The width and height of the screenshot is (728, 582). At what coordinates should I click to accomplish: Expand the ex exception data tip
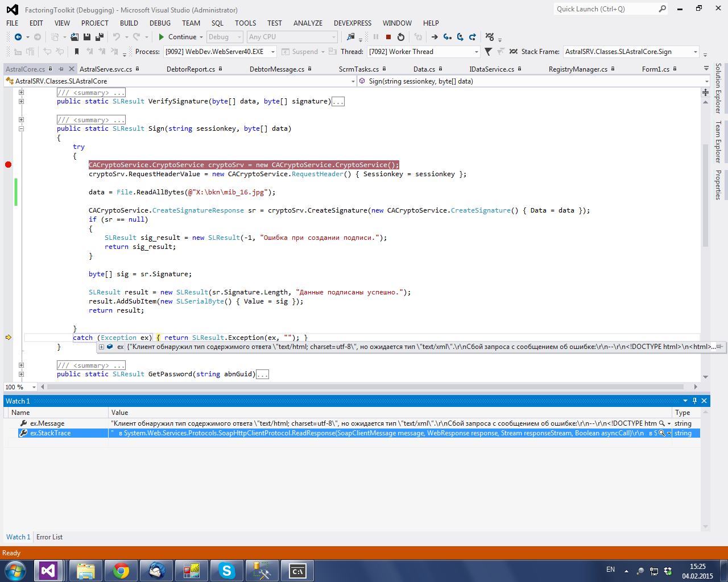coord(101,347)
